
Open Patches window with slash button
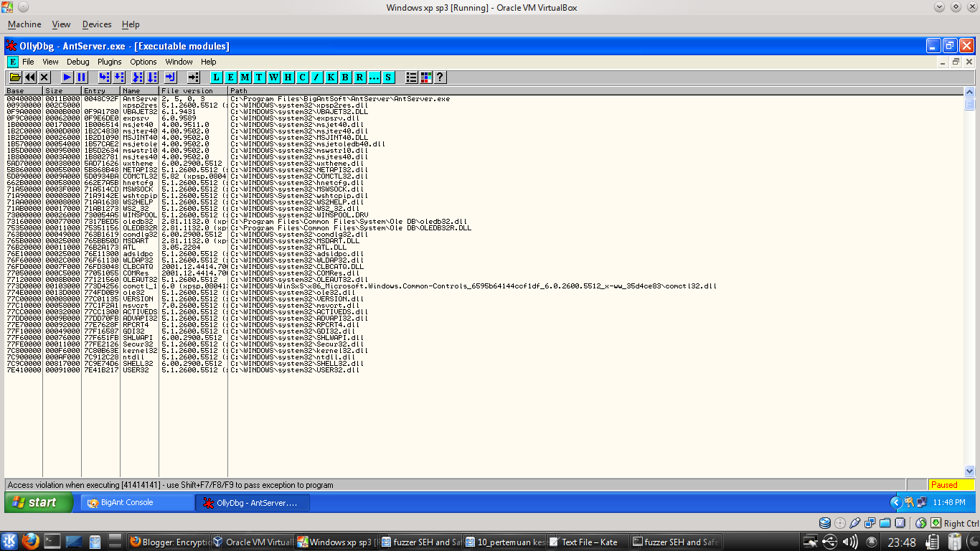tap(316, 77)
